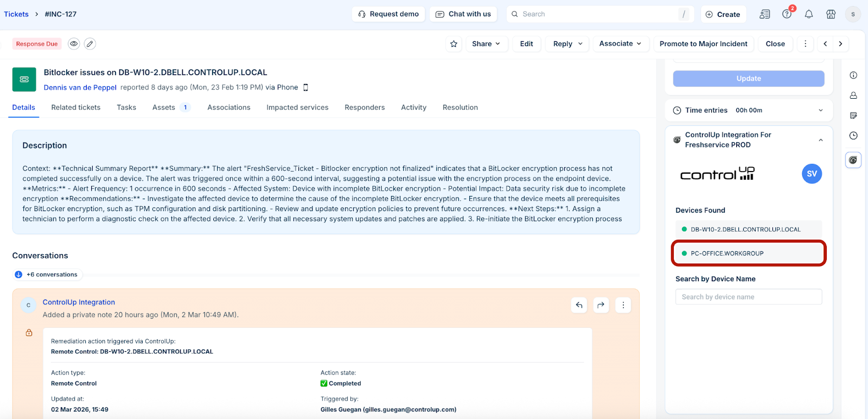Click Search by device name field
Image resolution: width=868 pixels, height=419 pixels.
(x=749, y=297)
